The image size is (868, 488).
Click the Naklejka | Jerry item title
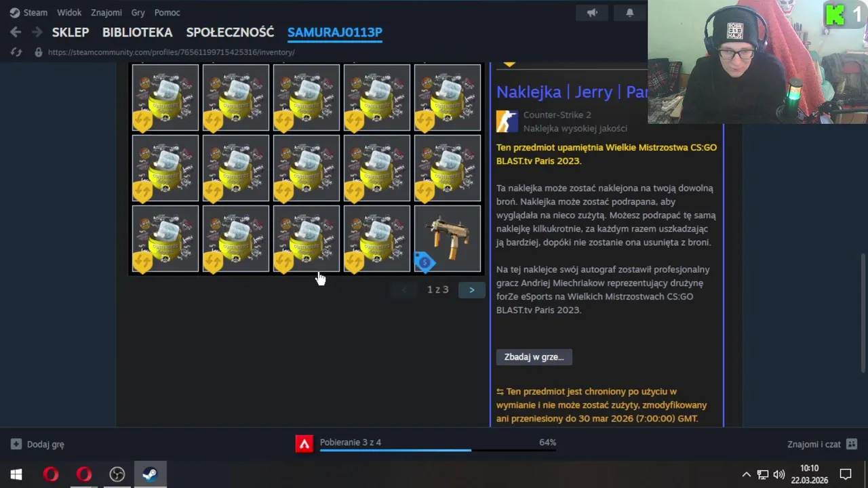point(572,91)
